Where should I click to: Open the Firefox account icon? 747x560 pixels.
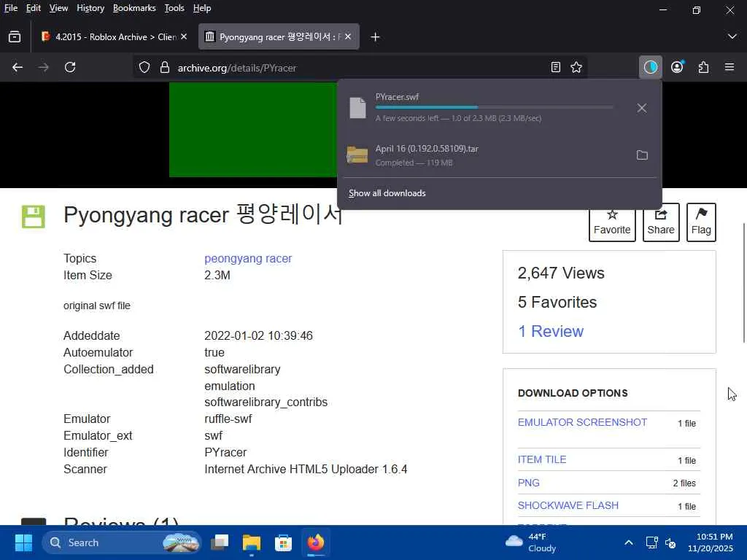point(677,67)
